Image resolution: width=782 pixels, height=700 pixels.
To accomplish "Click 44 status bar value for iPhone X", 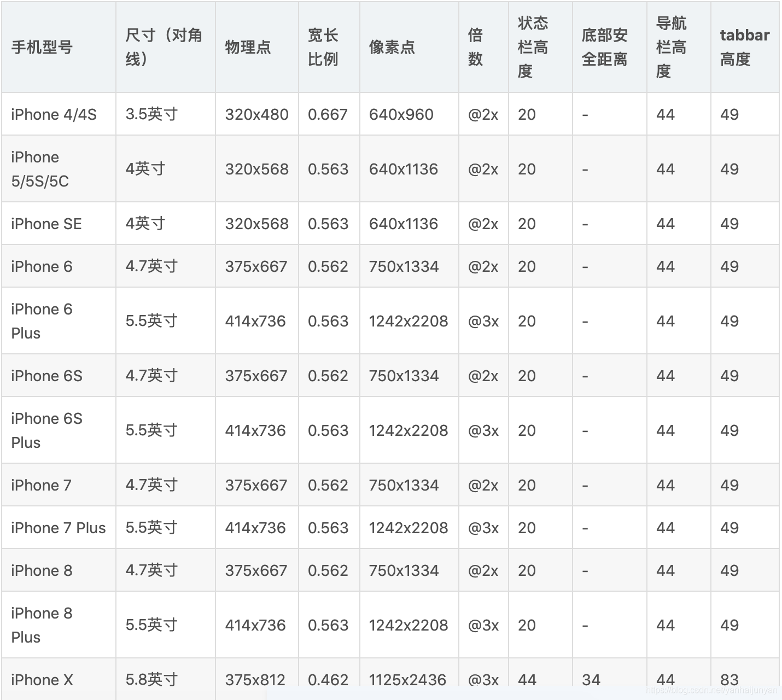I will tap(527, 680).
